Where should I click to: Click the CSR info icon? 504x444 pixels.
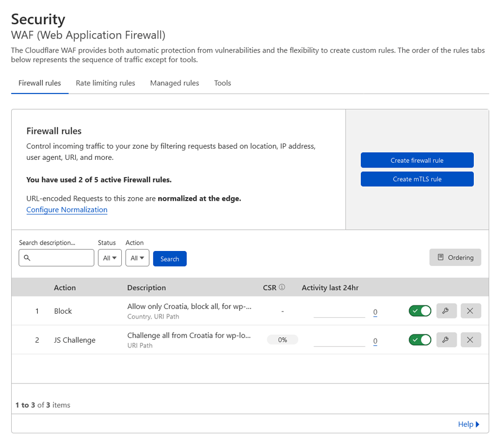tap(282, 288)
